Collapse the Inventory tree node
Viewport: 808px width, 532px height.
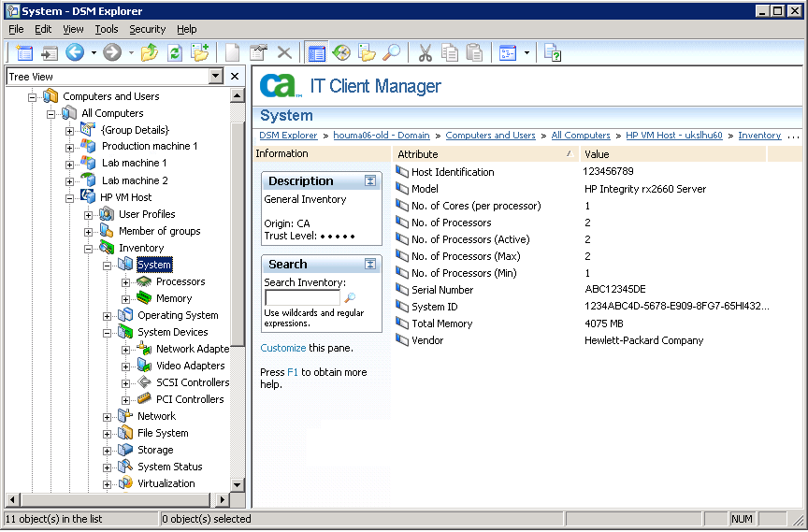pos(89,248)
